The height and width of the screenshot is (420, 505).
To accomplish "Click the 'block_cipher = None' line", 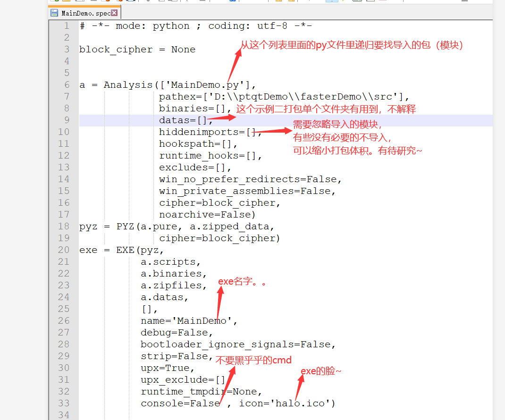I will pyautogui.click(x=137, y=50).
